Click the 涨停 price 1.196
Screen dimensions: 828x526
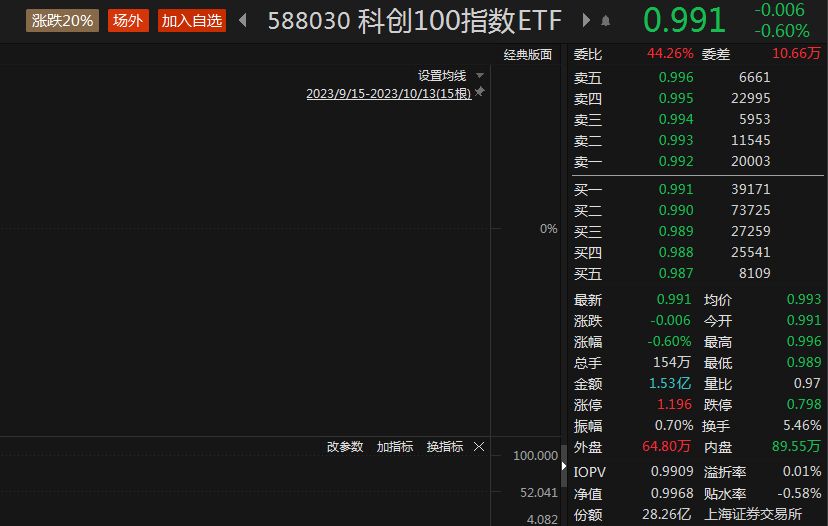coord(674,405)
